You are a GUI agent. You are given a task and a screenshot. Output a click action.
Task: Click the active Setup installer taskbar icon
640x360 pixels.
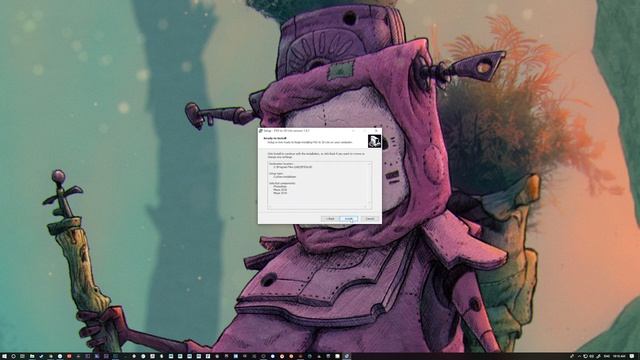click(347, 356)
